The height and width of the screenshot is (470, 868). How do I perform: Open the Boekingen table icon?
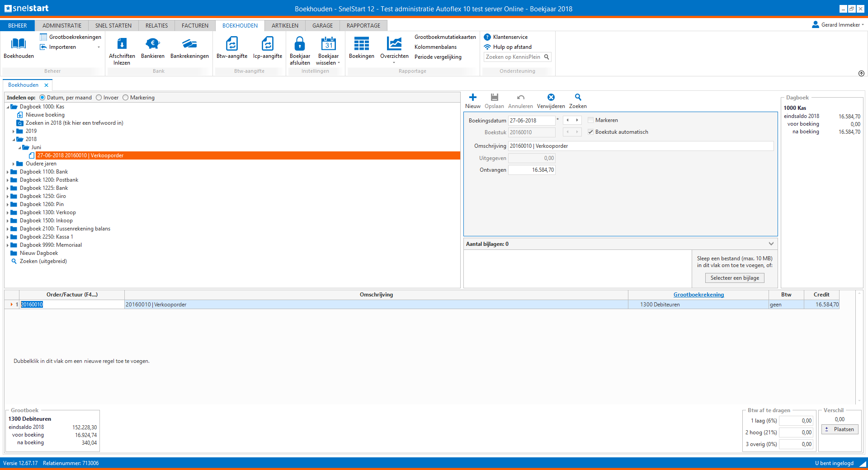pyautogui.click(x=361, y=44)
